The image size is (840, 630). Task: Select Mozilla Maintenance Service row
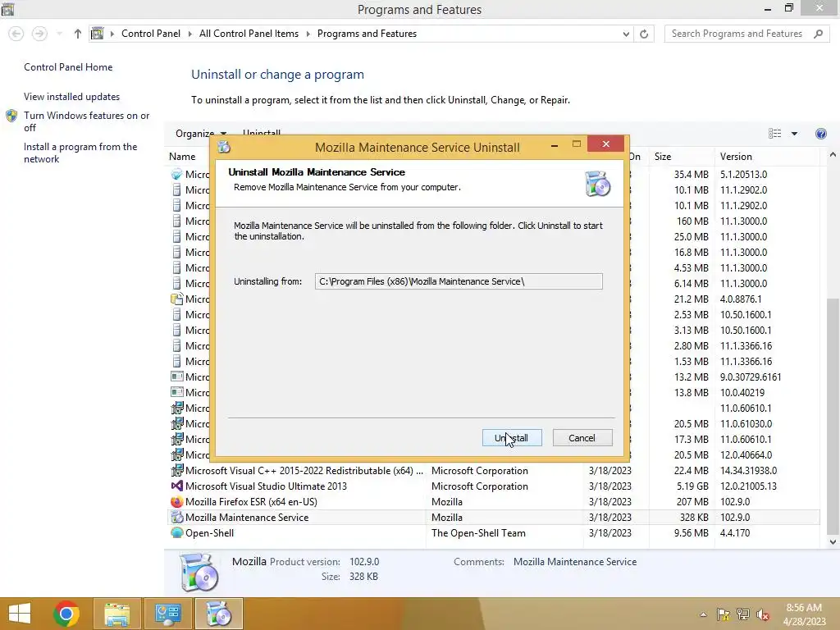pos(492,518)
